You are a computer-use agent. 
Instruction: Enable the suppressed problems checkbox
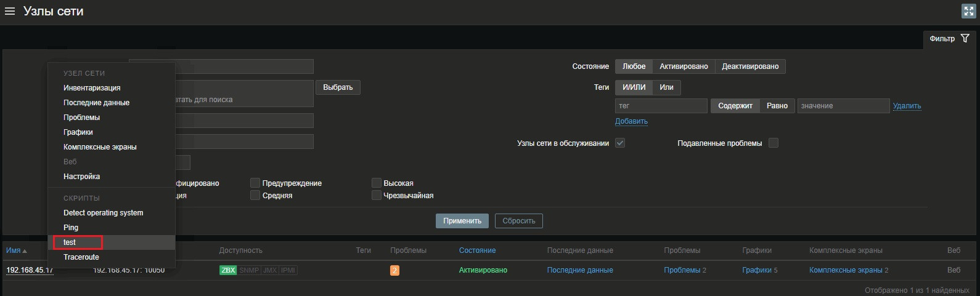pyautogui.click(x=774, y=143)
